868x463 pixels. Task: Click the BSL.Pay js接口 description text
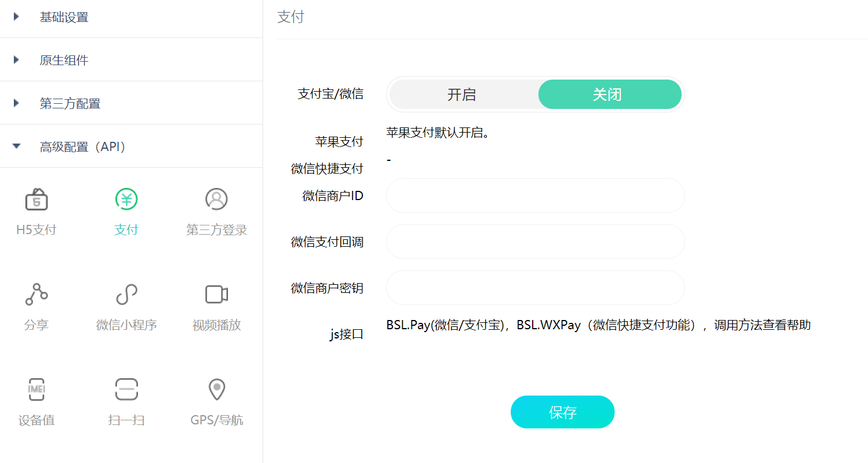point(598,325)
